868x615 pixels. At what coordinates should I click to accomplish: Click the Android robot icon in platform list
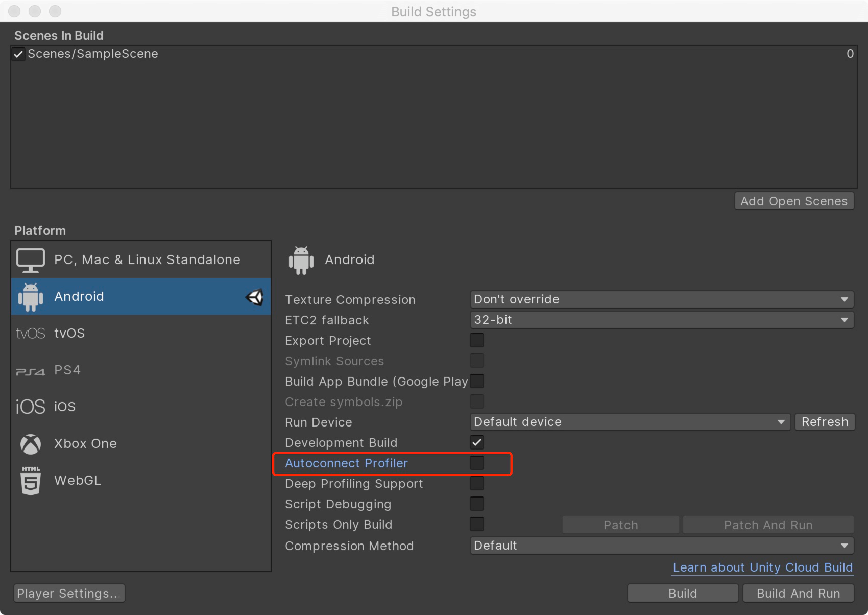31,297
